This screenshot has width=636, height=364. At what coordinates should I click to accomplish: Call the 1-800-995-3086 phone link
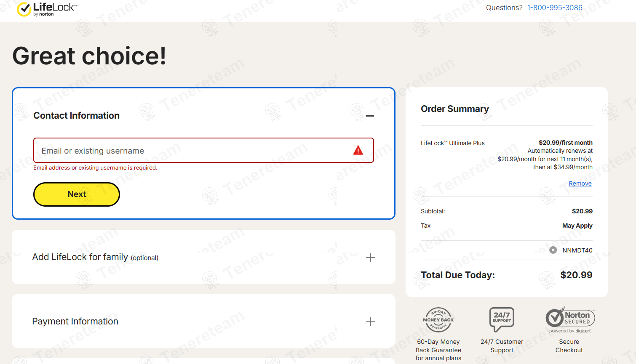(555, 8)
